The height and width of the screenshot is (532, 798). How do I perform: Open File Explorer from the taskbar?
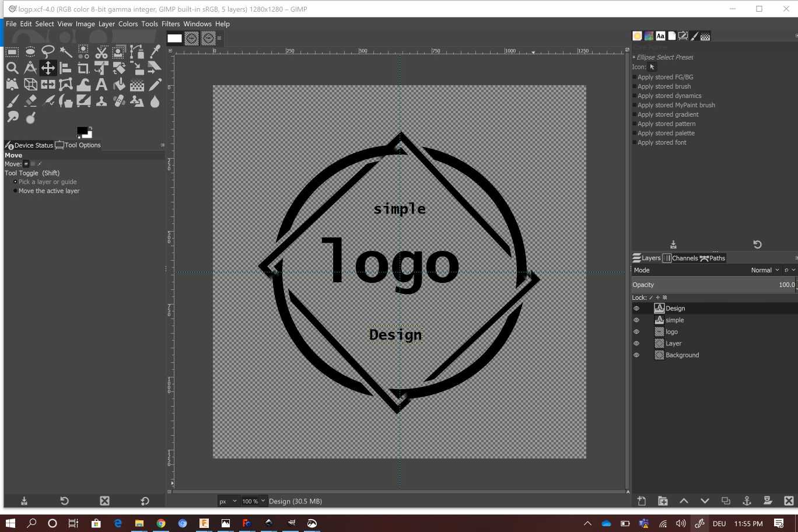point(139,523)
